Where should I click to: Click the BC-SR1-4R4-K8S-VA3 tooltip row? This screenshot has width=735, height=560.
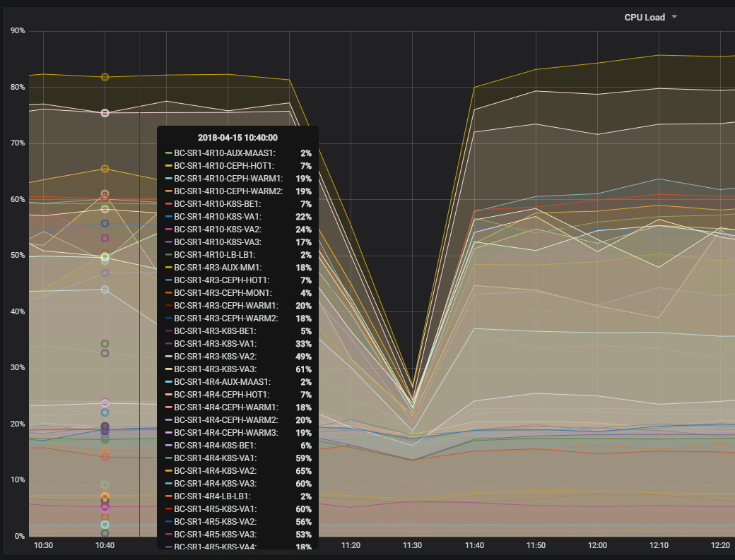(x=238, y=483)
